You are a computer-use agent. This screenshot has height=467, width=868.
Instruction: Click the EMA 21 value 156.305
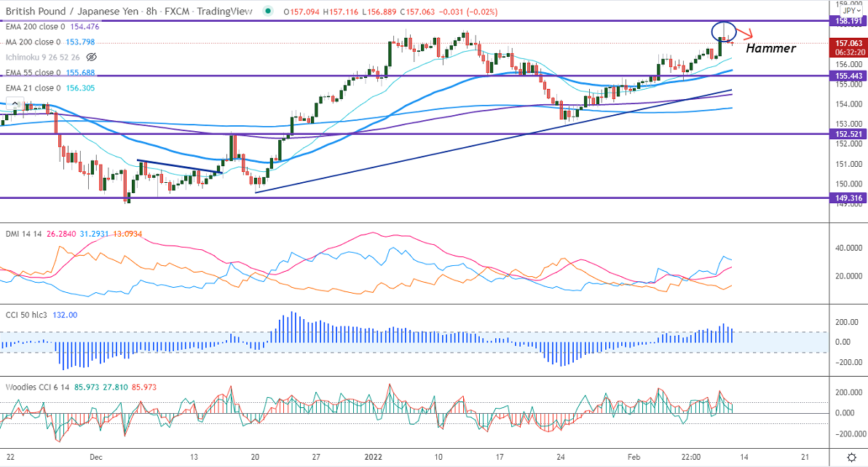point(80,88)
